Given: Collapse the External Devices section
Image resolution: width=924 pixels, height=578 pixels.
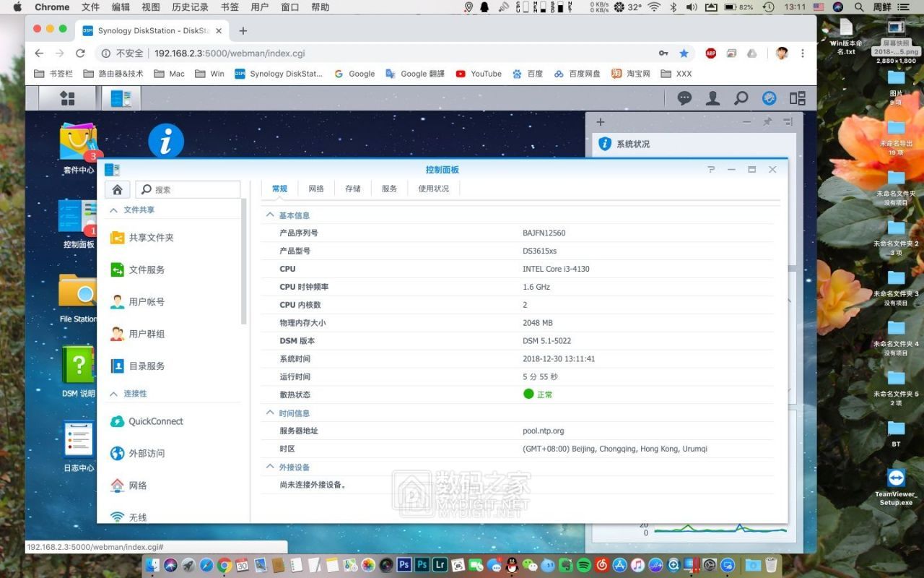Looking at the screenshot, I should tap(270, 467).
